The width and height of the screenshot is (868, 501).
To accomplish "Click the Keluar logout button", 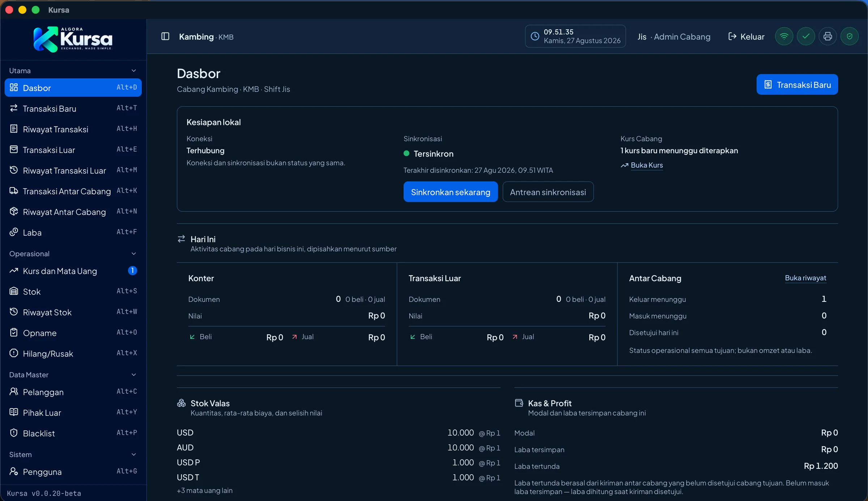I will coord(746,37).
